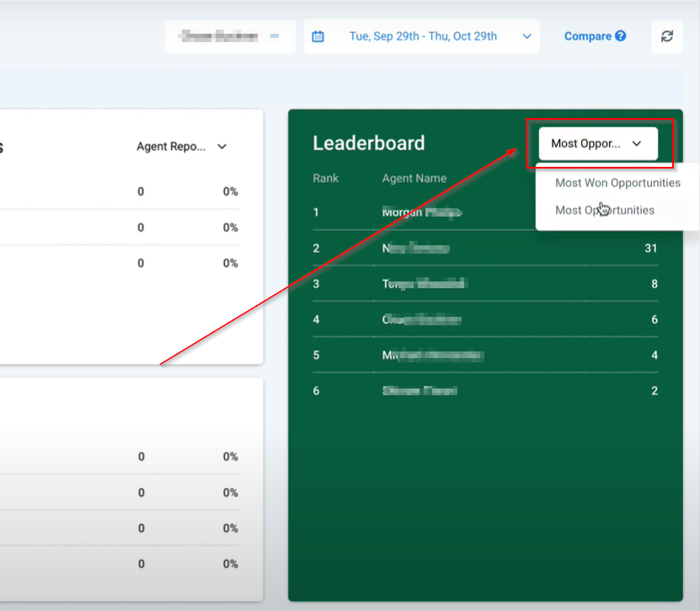This screenshot has width=700, height=611.
Task: Open the blurred account selector box
Action: coord(230,36)
